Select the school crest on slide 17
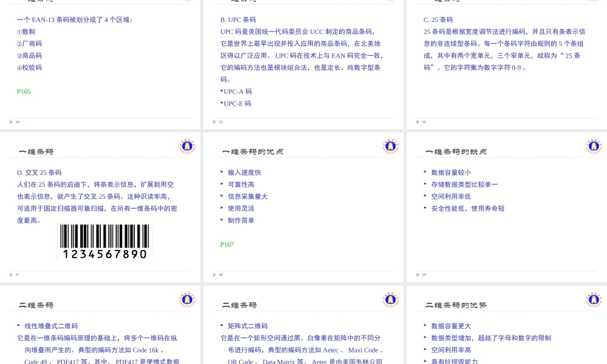This screenshot has height=364, width=607. pos(187,146)
